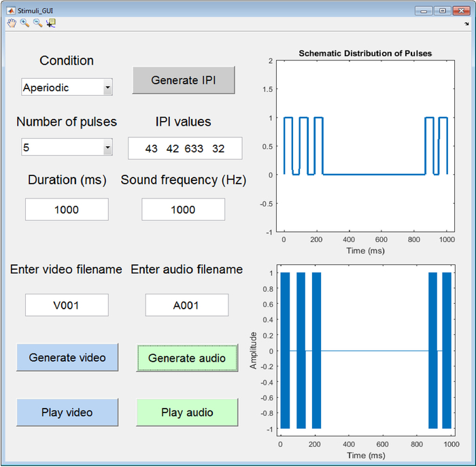
Task: Click the Duration (ms) input field
Action: click(x=67, y=209)
